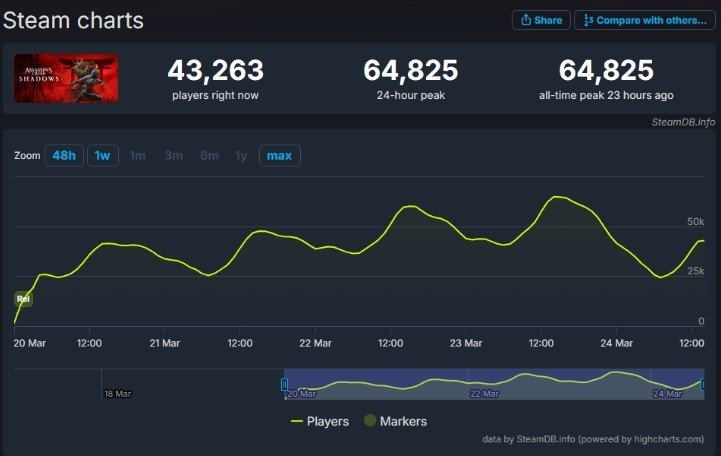
Task: Select the 1w zoom range
Action: pos(103,155)
